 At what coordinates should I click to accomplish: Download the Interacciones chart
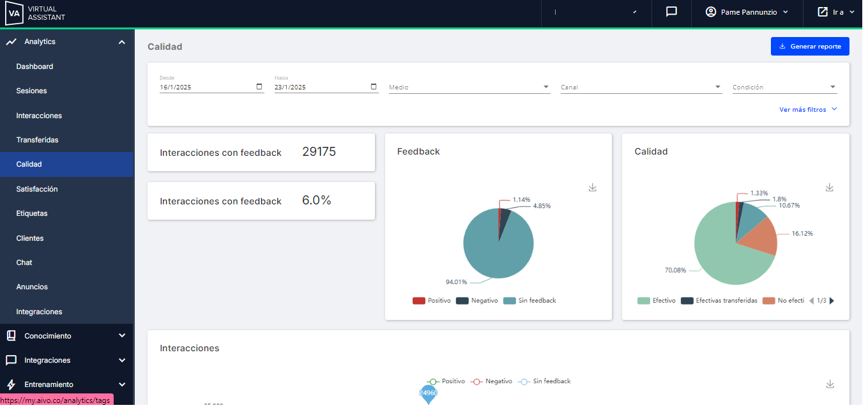830,384
